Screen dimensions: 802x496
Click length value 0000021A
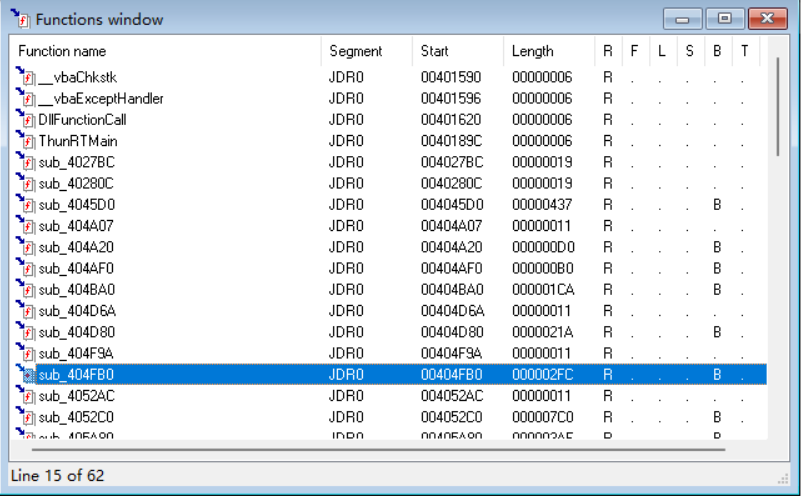[x=542, y=332]
